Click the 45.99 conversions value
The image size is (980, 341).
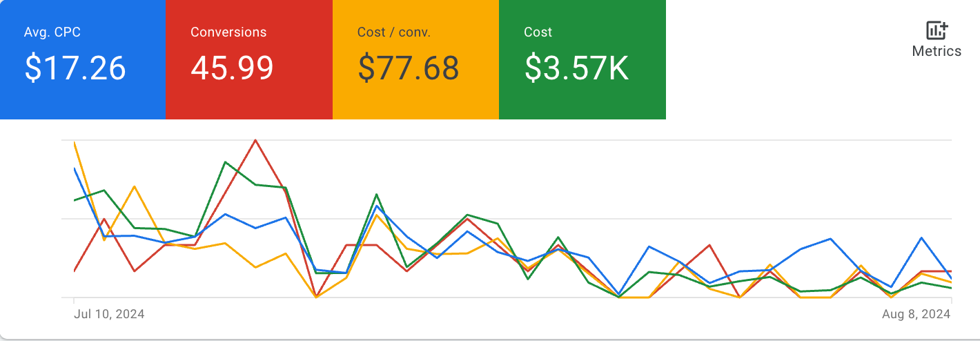tap(232, 68)
